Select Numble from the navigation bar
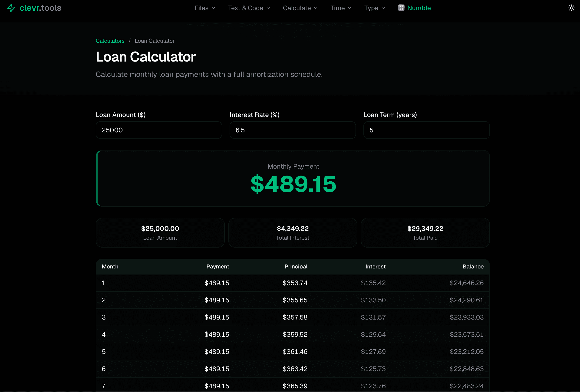This screenshot has width=580, height=392. [419, 8]
